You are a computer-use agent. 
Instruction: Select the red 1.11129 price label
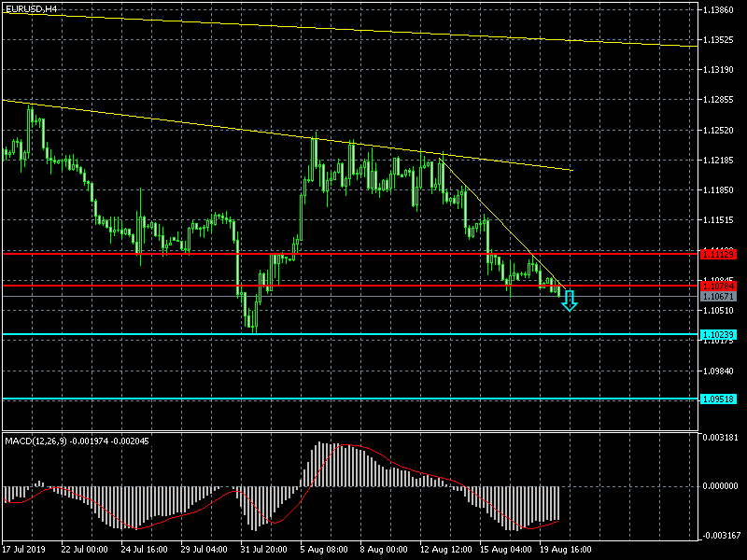click(x=718, y=254)
